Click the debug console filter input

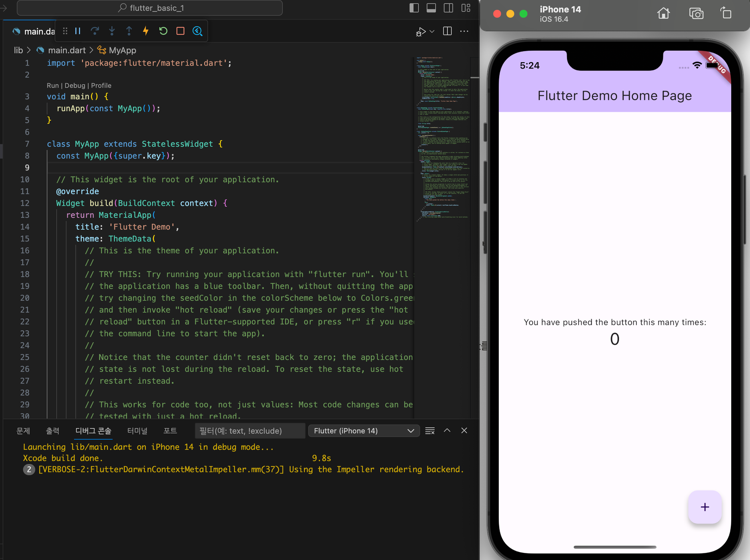coord(249,431)
